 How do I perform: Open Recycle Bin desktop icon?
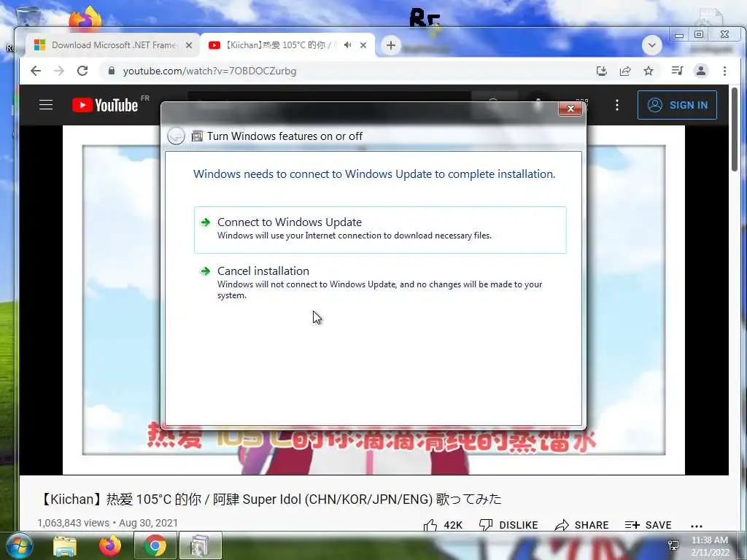[x=28, y=17]
